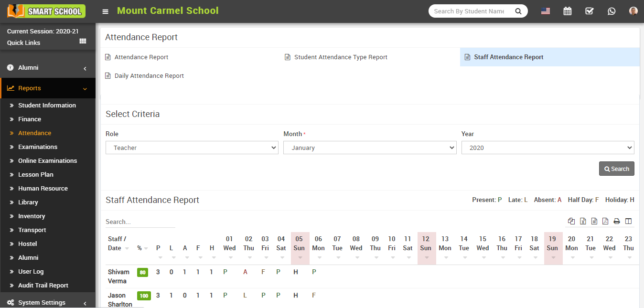
Task: Print the Staff Attendance Report
Action: pyautogui.click(x=616, y=221)
